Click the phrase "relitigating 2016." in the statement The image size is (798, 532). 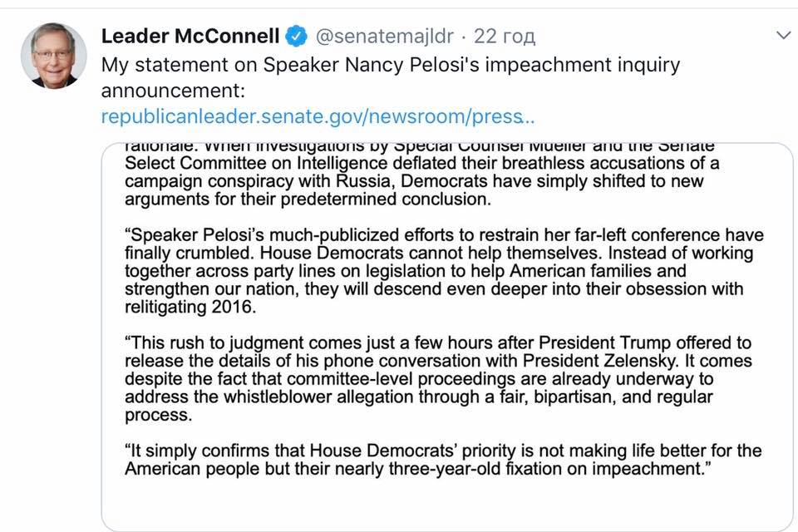click(x=190, y=307)
